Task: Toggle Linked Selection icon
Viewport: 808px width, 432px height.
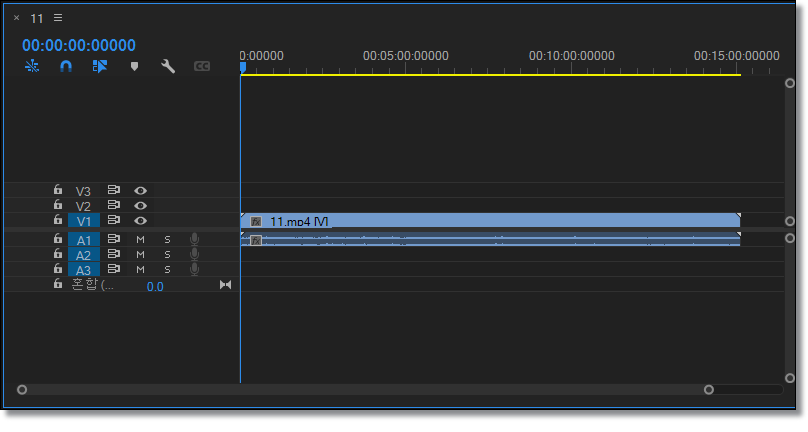Action: tap(100, 66)
